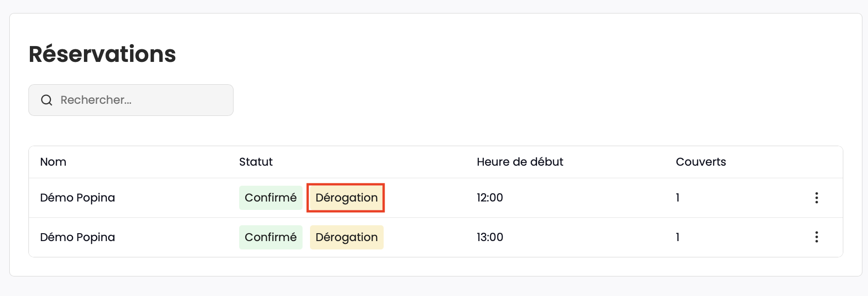Focus the Rechercher search field

131,100
